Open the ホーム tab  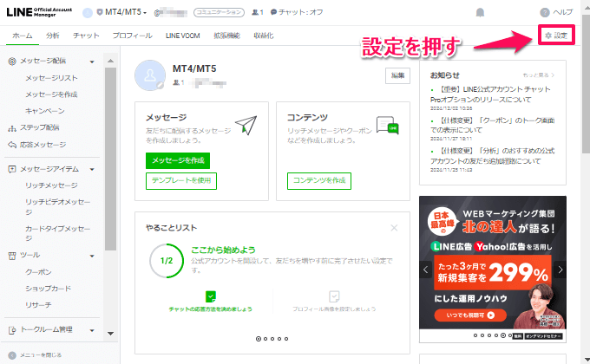click(x=23, y=36)
